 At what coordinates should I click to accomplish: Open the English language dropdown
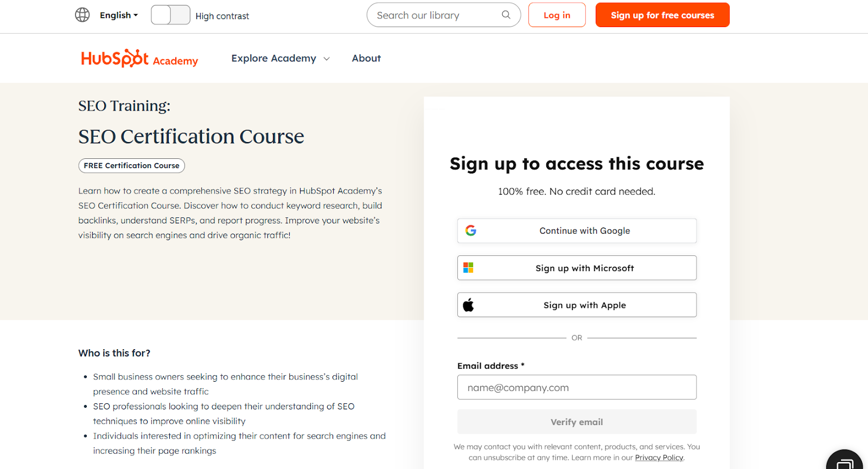click(119, 15)
